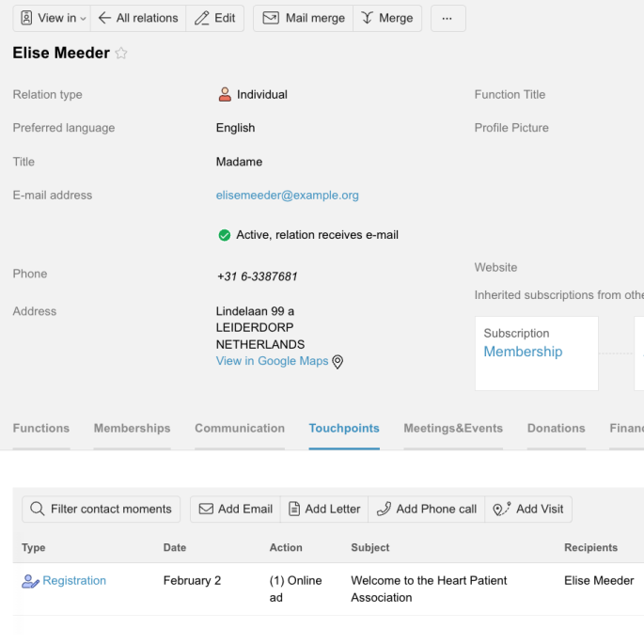Click the Individual relation type person icon
This screenshot has height=644, width=644.
[225, 94]
